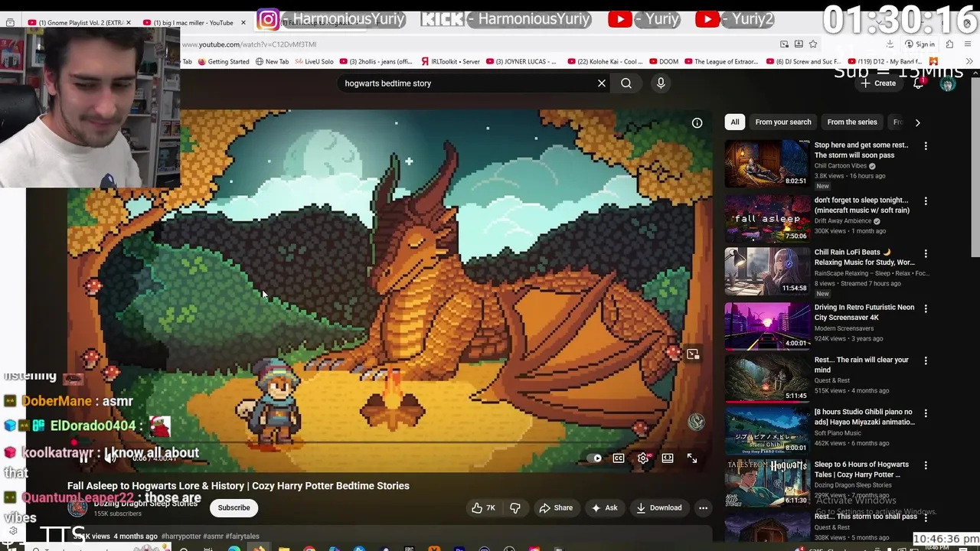Close the 'Gnome Playlist Vol. 2' tab

pyautogui.click(x=128, y=23)
